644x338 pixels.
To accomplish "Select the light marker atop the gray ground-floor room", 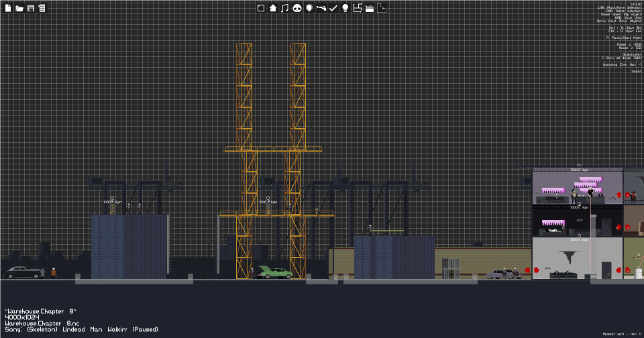I will pyautogui.click(x=580, y=238).
